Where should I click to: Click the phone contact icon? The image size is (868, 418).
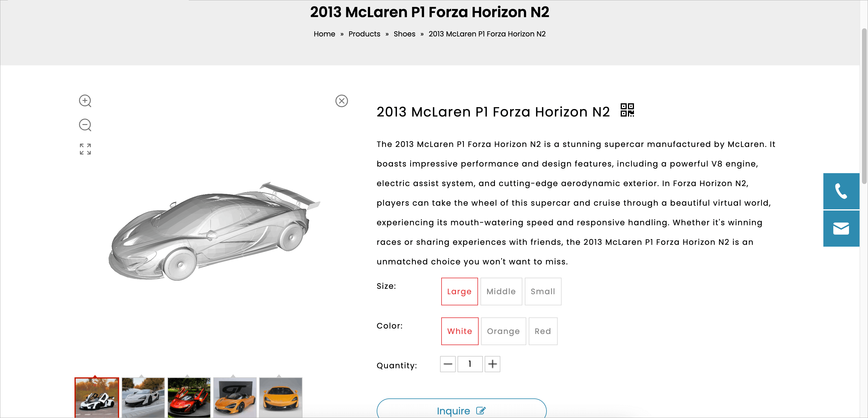click(841, 191)
